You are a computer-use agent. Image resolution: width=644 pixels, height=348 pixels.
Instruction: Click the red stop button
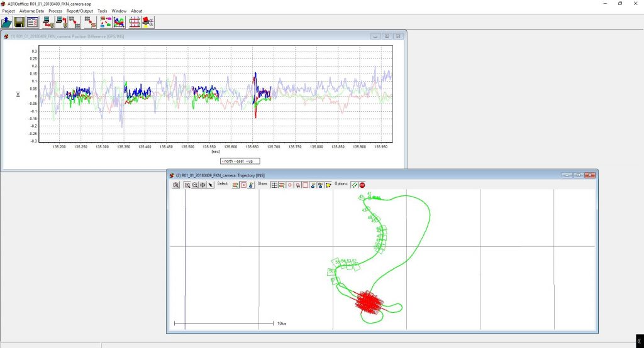[362, 185]
